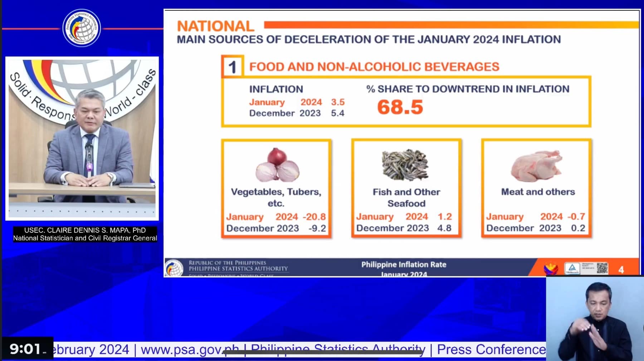Click the 68.5 share value

coord(400,107)
